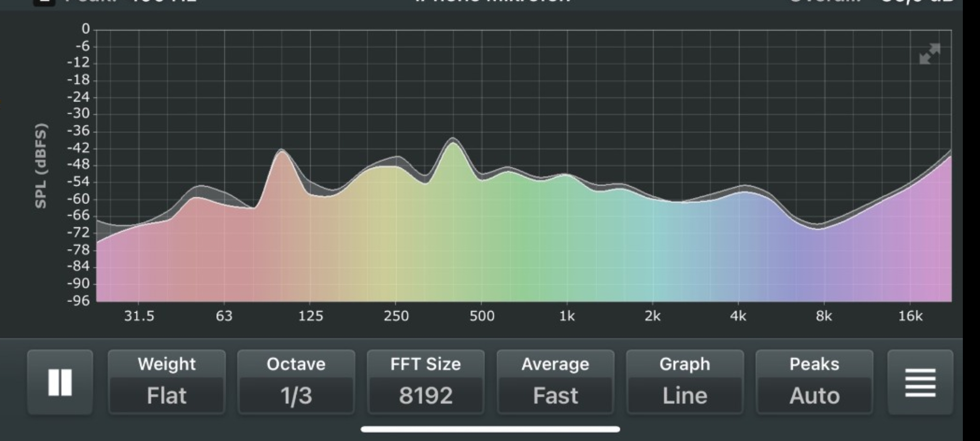Tap the -72 dBFS axis label

coord(78,233)
